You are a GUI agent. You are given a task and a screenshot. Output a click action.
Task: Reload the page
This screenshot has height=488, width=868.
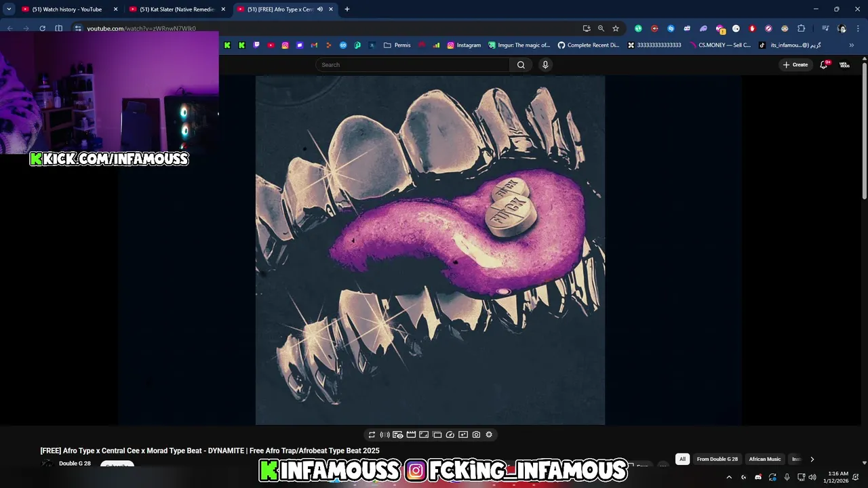pyautogui.click(x=42, y=28)
